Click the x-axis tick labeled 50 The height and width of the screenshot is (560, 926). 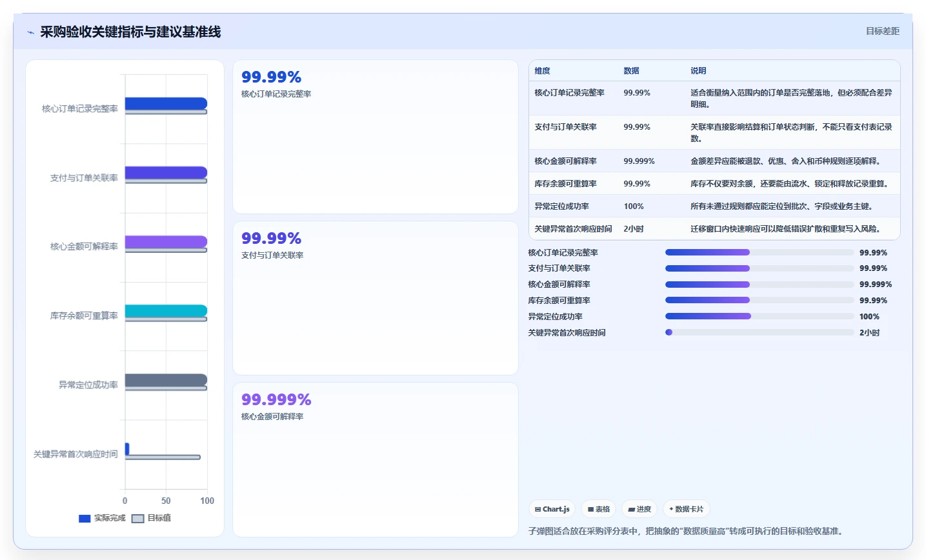click(166, 501)
